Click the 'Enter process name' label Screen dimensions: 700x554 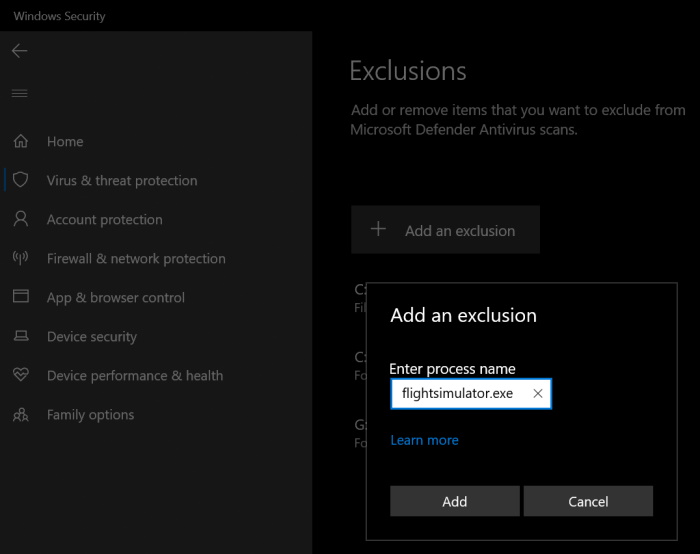(452, 369)
